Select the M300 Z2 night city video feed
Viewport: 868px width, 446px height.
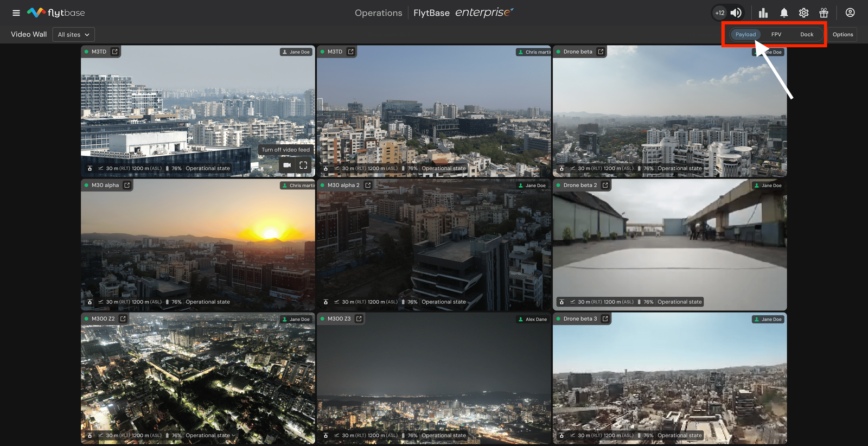(198, 378)
